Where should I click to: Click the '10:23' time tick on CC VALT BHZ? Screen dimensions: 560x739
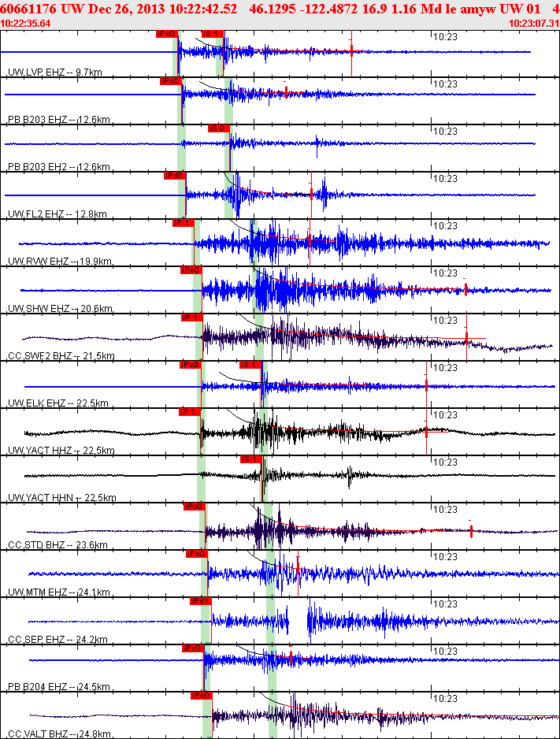point(445,699)
